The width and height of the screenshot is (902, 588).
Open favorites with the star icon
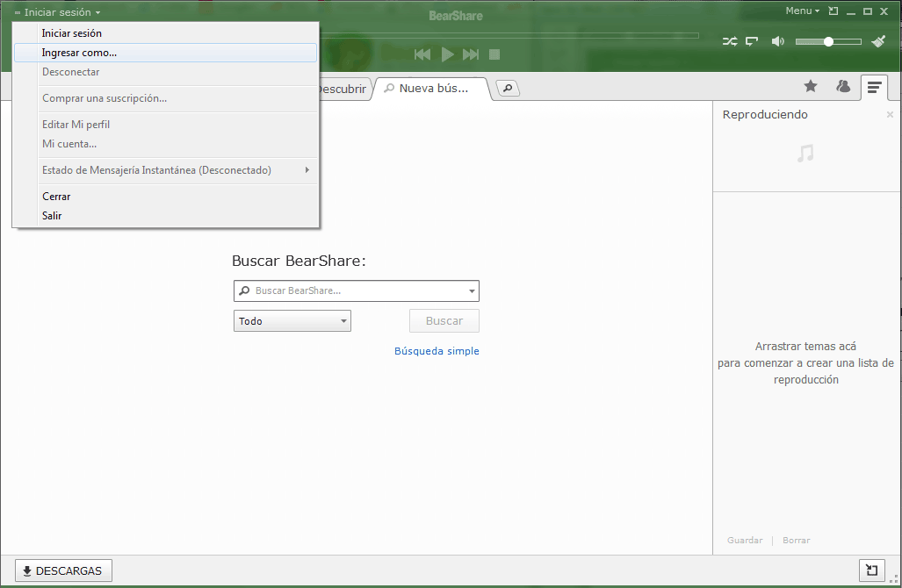[811, 86]
